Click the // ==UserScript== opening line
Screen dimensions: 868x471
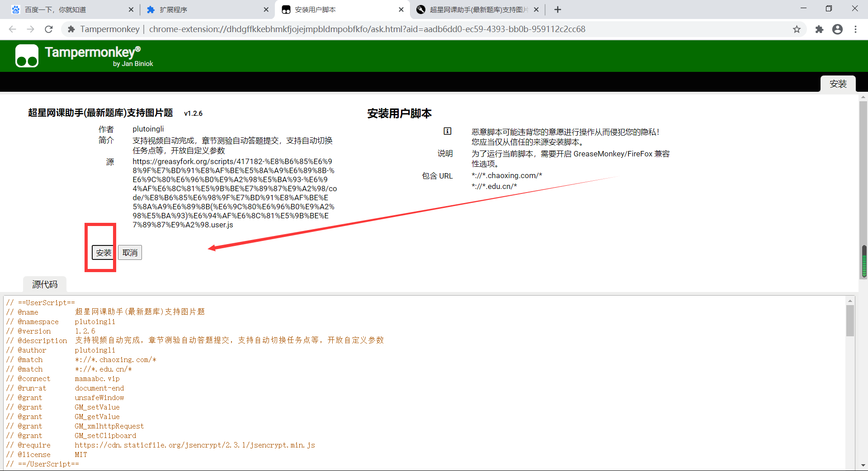click(x=41, y=303)
